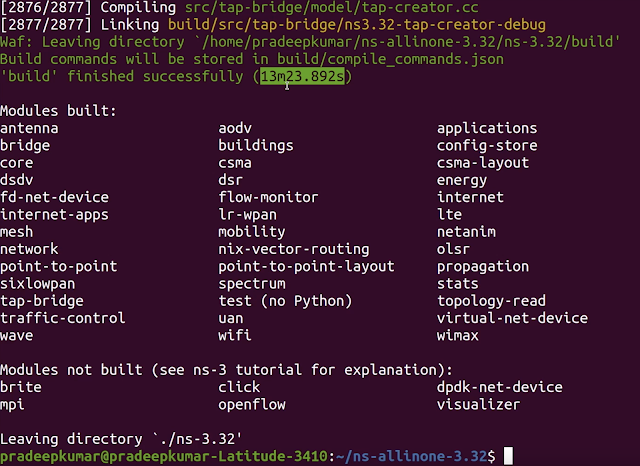Screen dimensions: 640x466
Task: Select the spectrum module name
Action: pos(251,284)
